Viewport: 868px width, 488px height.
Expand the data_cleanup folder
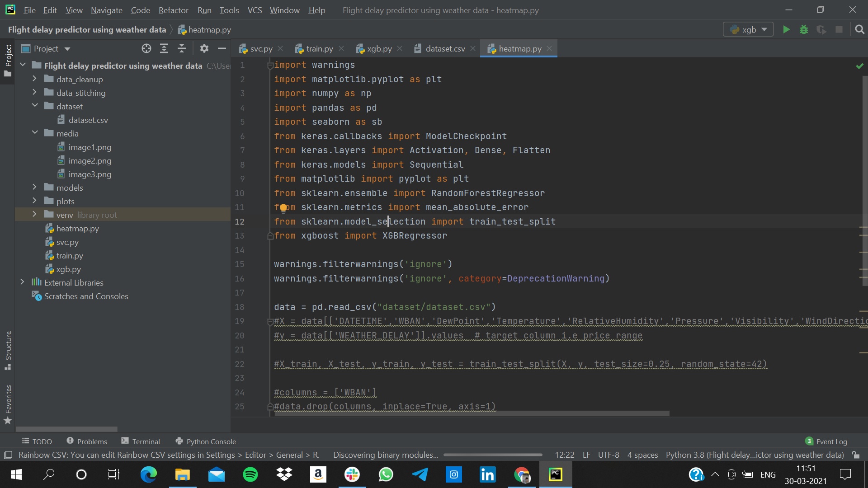pos(34,79)
